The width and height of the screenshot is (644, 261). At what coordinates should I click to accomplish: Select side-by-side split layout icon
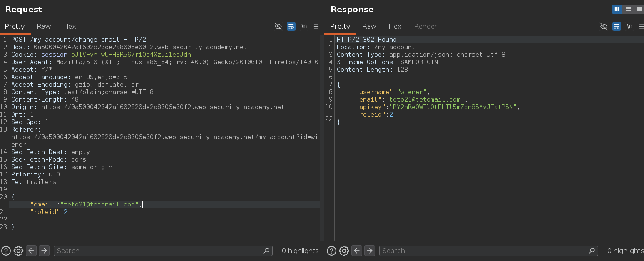(x=617, y=9)
